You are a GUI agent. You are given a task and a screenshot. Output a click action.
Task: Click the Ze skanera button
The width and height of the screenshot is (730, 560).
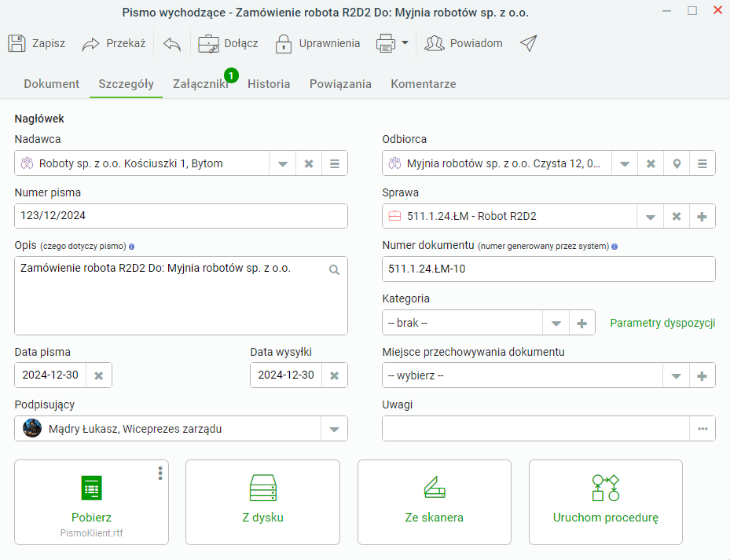point(435,503)
